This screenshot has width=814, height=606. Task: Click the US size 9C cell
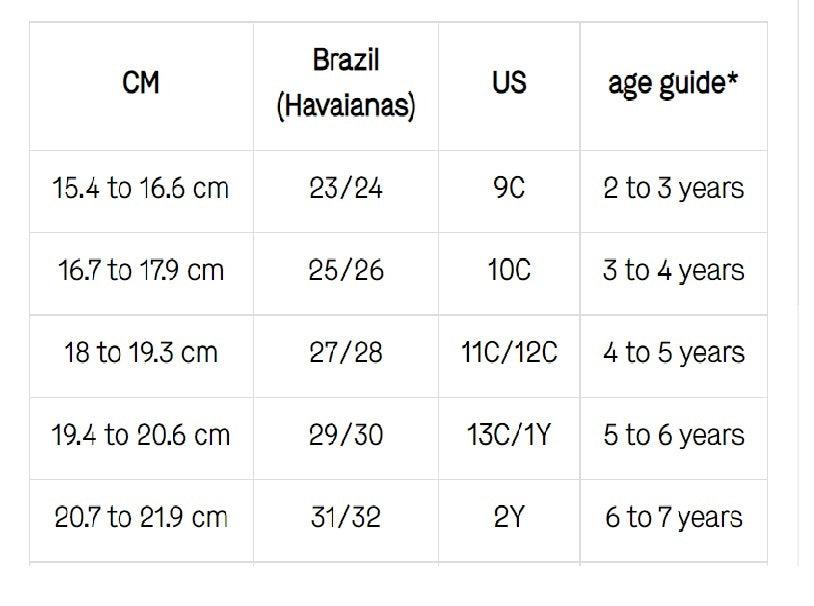point(509,189)
